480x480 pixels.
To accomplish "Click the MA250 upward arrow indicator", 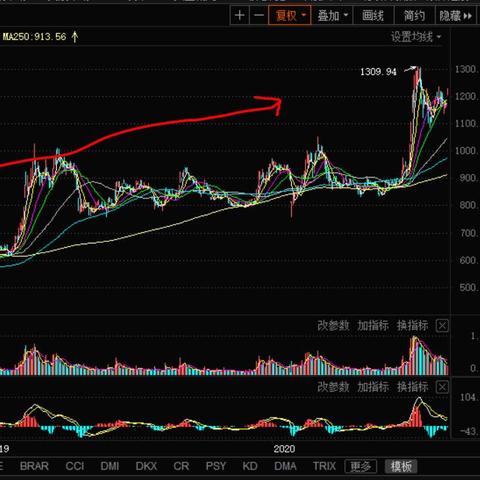I will [75, 37].
